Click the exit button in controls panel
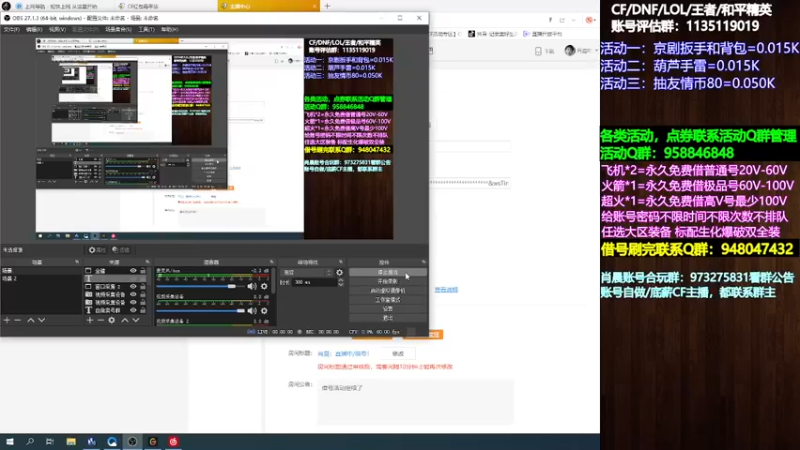The height and width of the screenshot is (450, 800). (388, 318)
